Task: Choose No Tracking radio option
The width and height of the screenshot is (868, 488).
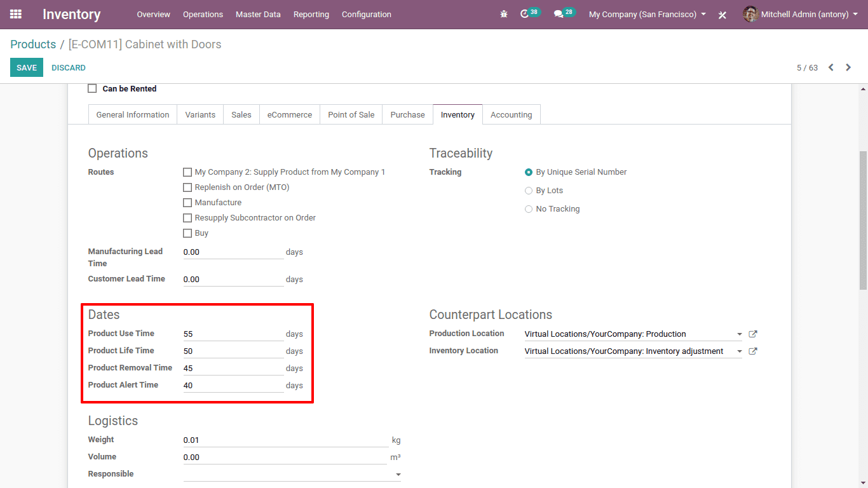Action: click(529, 209)
